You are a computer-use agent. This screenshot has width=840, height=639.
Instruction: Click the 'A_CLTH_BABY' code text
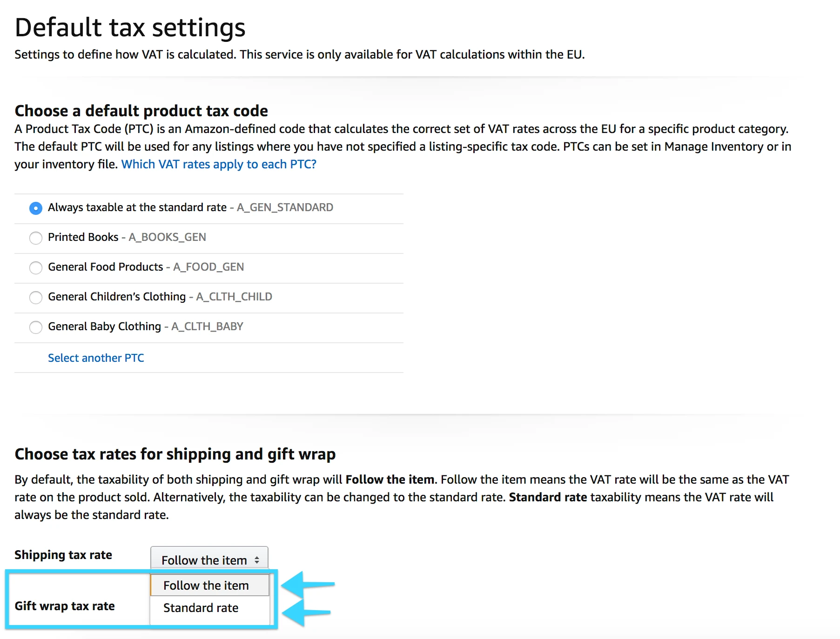(x=207, y=326)
